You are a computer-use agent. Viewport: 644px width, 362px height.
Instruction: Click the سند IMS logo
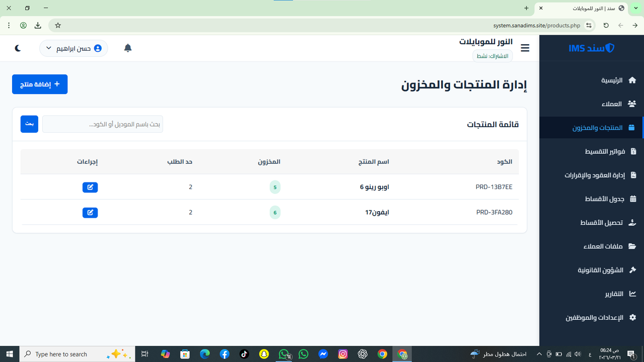tap(592, 48)
